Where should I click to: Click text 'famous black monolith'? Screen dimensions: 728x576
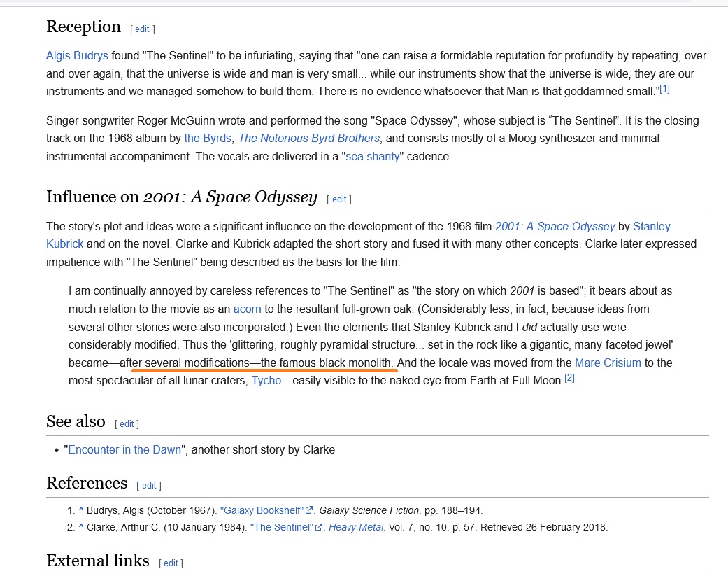[334, 363]
